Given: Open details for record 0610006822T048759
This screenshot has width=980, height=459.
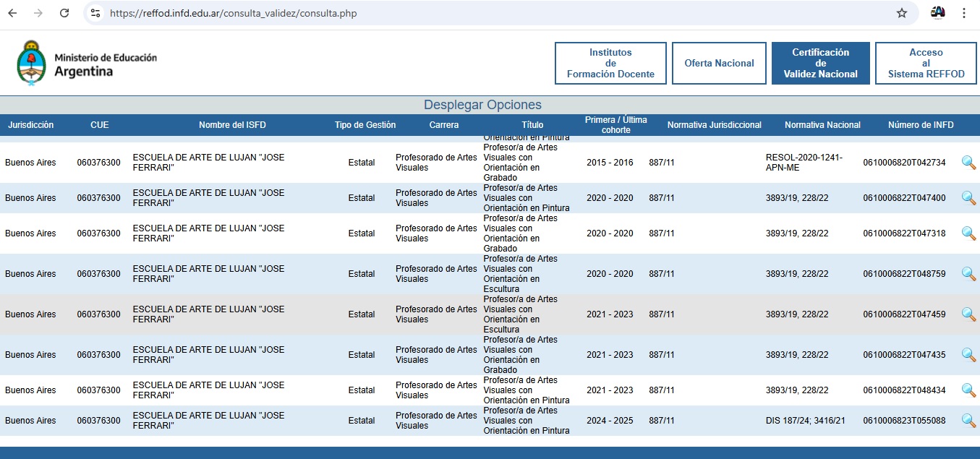Looking at the screenshot, I should pyautogui.click(x=968, y=274).
